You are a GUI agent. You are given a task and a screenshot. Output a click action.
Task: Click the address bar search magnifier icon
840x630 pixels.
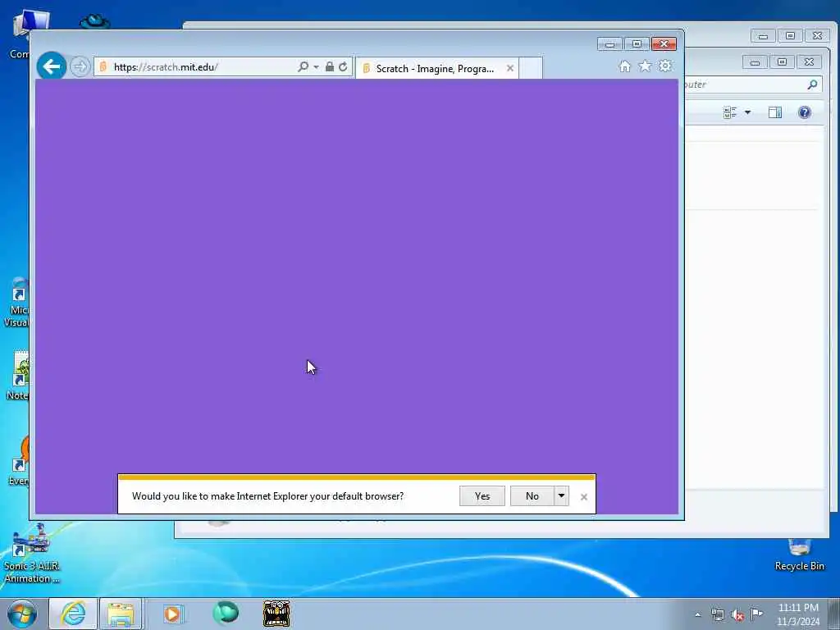(x=303, y=66)
